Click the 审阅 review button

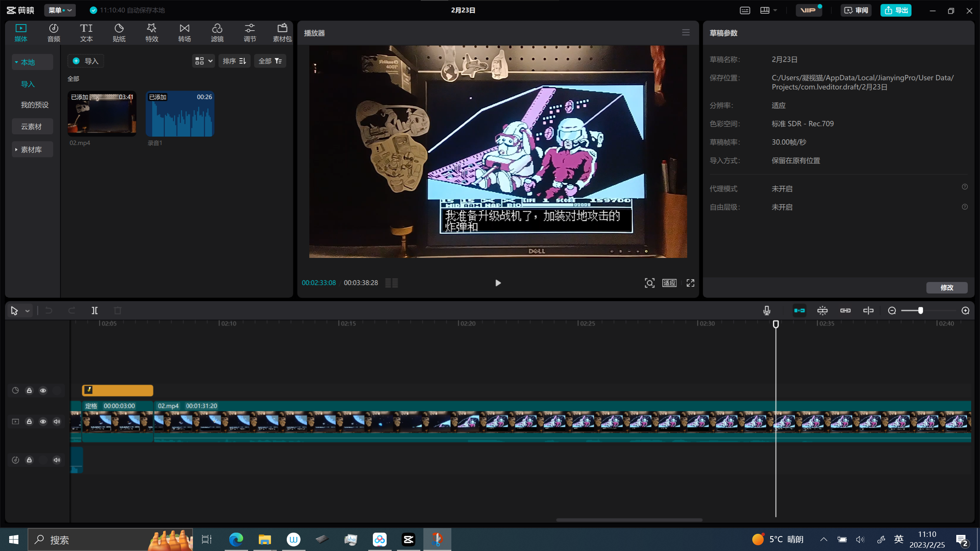click(856, 10)
